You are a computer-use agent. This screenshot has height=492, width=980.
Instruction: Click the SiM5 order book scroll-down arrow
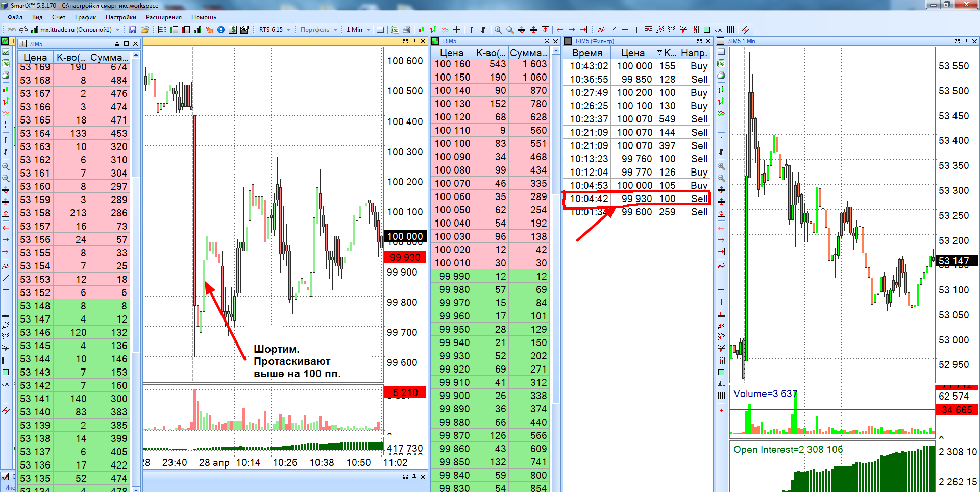136,489
